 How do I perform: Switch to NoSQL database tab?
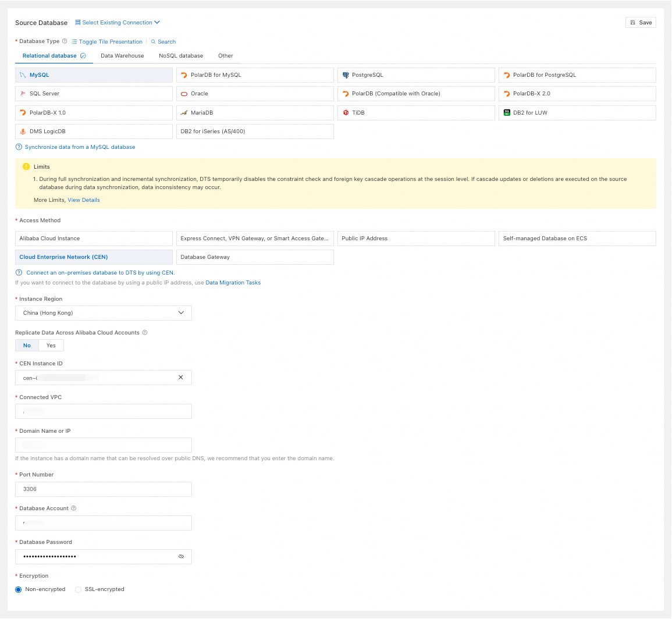[181, 56]
